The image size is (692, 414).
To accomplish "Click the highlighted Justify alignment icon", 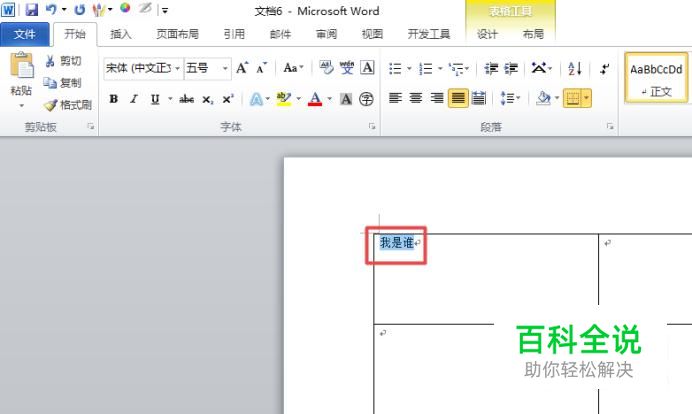I will [458, 98].
